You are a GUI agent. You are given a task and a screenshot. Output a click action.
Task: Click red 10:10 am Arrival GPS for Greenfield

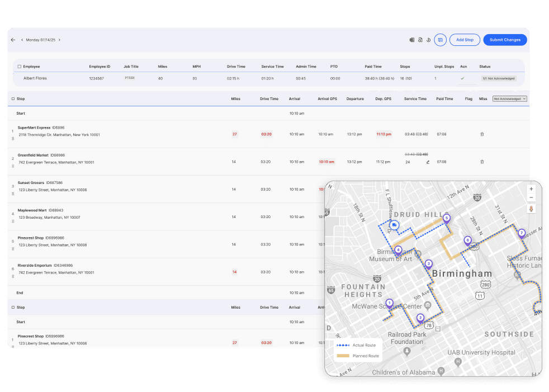click(x=326, y=162)
